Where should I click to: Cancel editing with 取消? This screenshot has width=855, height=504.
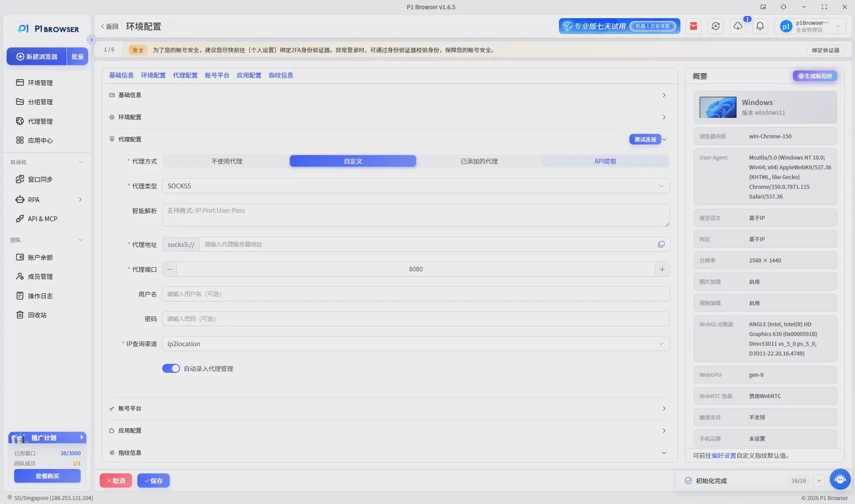tap(116, 480)
